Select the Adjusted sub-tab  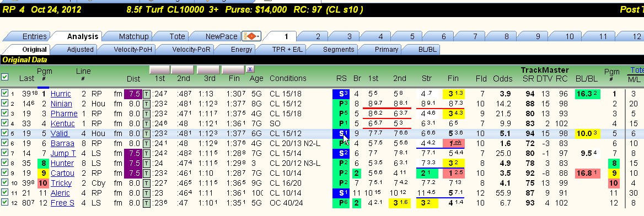point(80,49)
